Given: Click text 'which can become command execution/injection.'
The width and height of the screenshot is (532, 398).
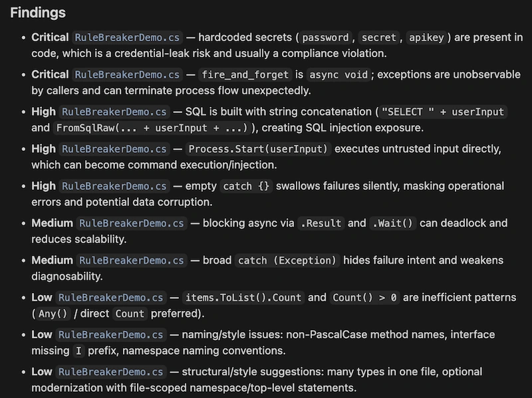Looking at the screenshot, I should pos(154,165).
